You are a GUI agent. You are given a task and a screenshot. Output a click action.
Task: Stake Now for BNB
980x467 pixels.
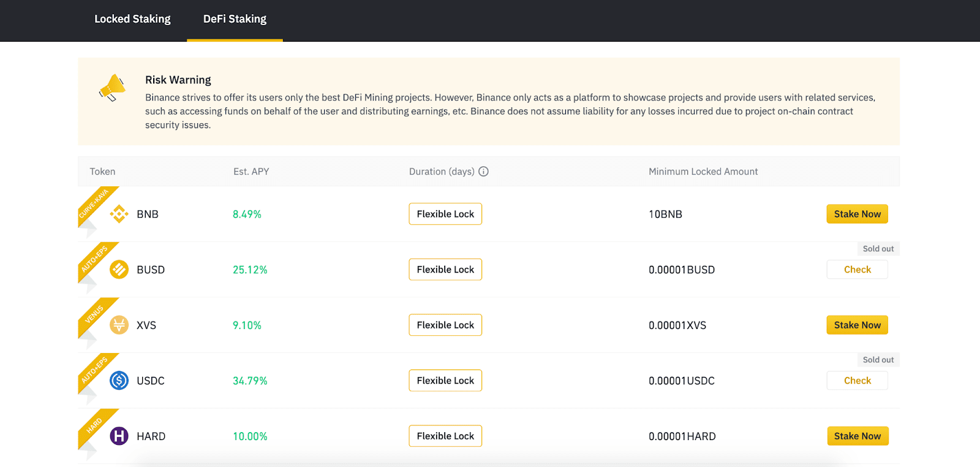click(857, 214)
